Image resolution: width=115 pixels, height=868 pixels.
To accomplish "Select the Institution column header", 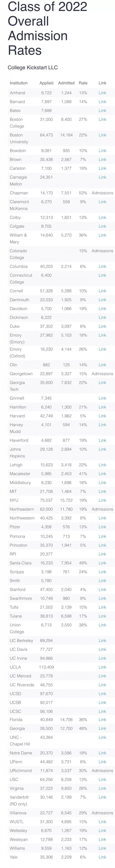I will 19,83.
